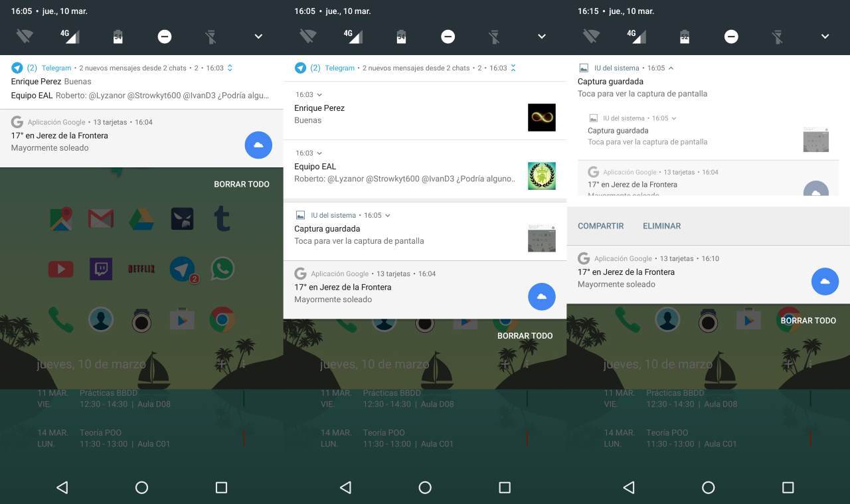Open Enrique Perez Buenas message in left screenshot
This screenshot has width=850, height=504.
[x=51, y=82]
